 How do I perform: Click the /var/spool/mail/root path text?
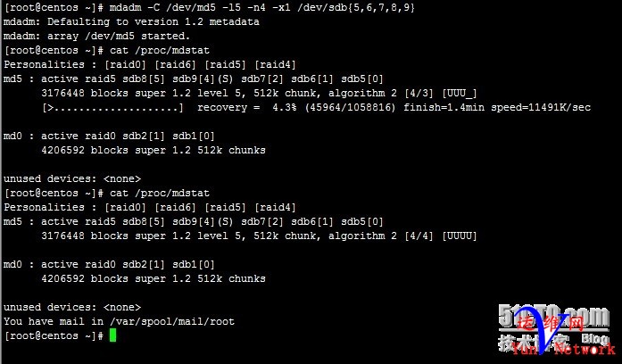click(x=172, y=321)
